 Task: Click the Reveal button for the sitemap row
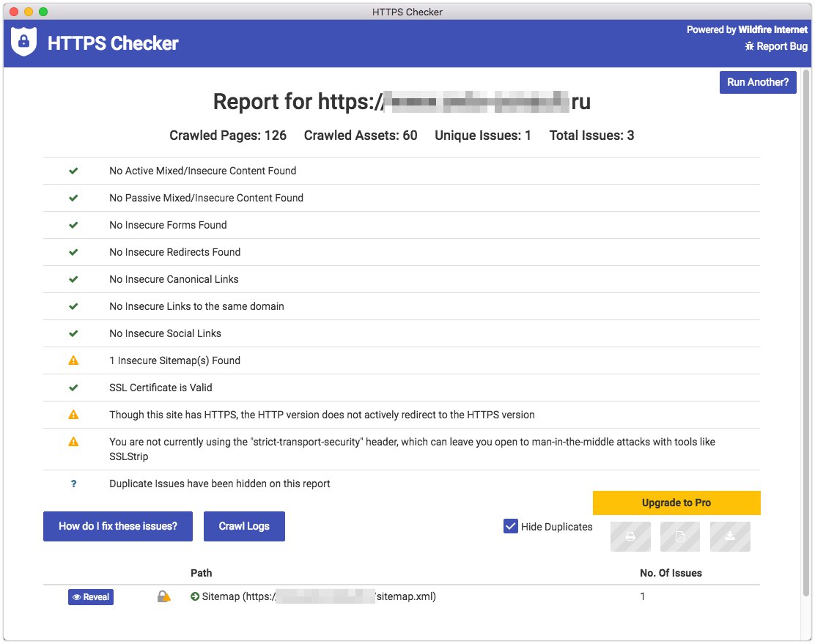[91, 596]
